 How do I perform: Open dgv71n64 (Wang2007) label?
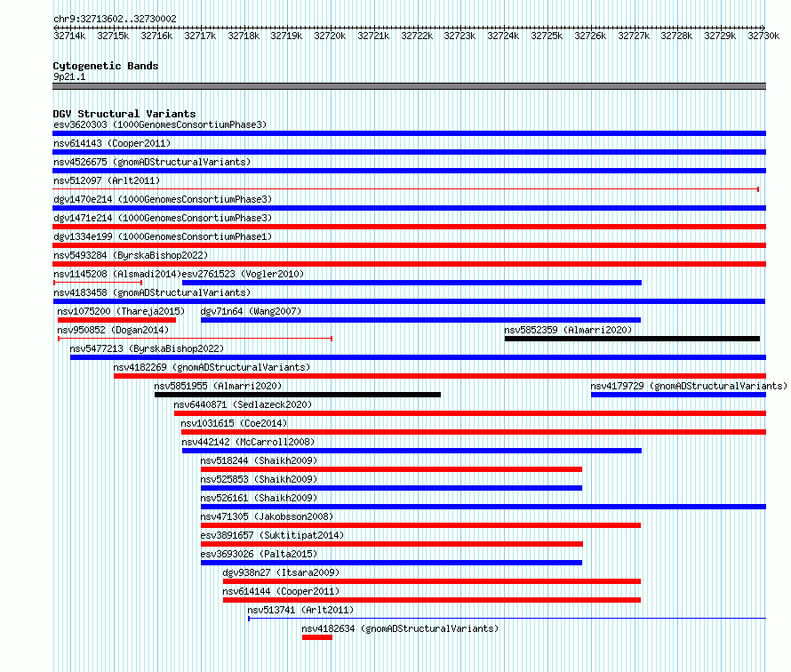[251, 311]
